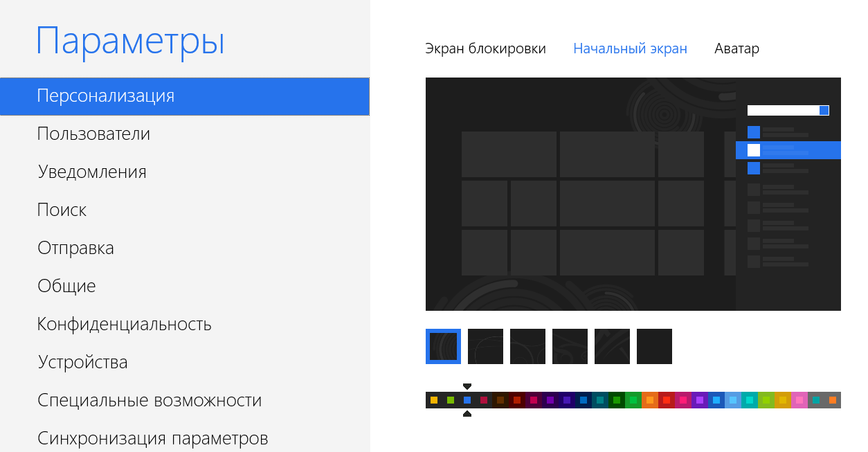Viewport: 868px width, 452px height.
Task: Choose the fifth stripes background thumbnail
Action: (x=612, y=346)
